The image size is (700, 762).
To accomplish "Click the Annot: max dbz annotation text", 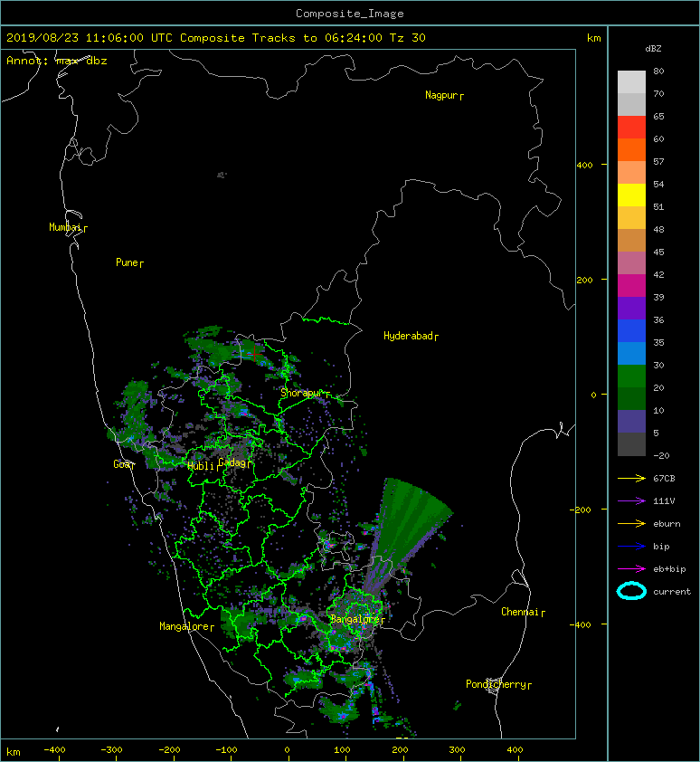I will coord(57,61).
